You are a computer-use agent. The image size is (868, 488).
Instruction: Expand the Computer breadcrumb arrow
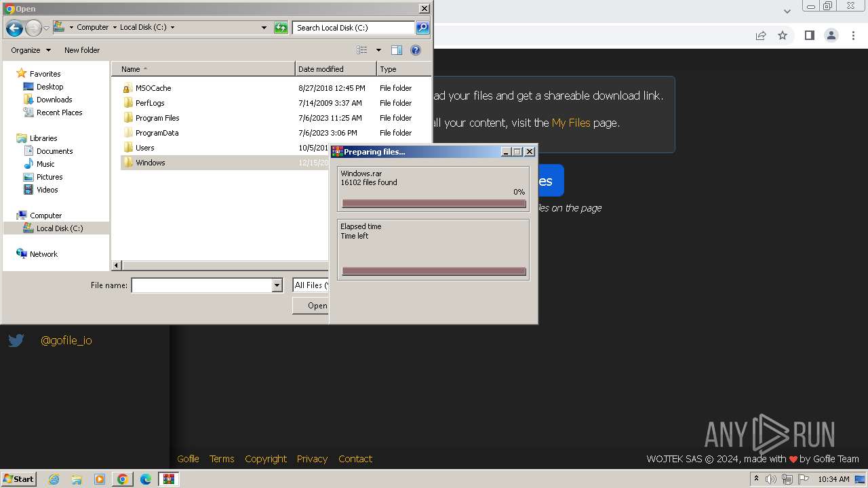(x=114, y=28)
